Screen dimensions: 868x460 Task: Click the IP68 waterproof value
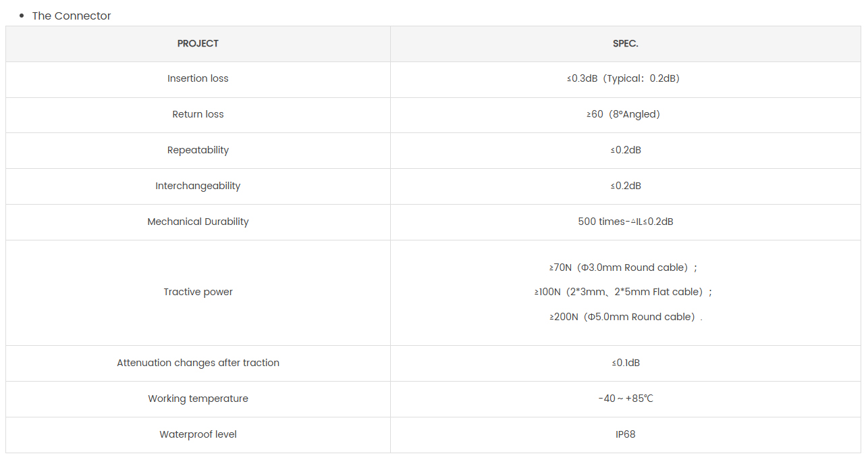coord(626,435)
